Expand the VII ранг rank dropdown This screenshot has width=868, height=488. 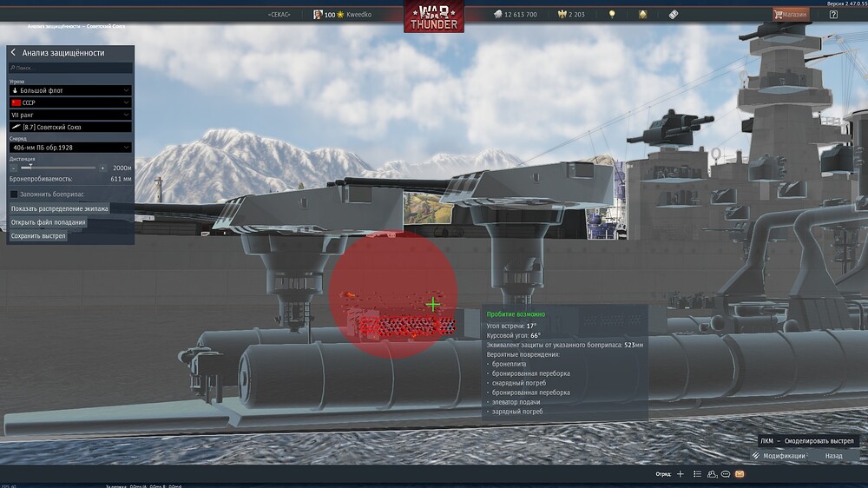(70, 115)
